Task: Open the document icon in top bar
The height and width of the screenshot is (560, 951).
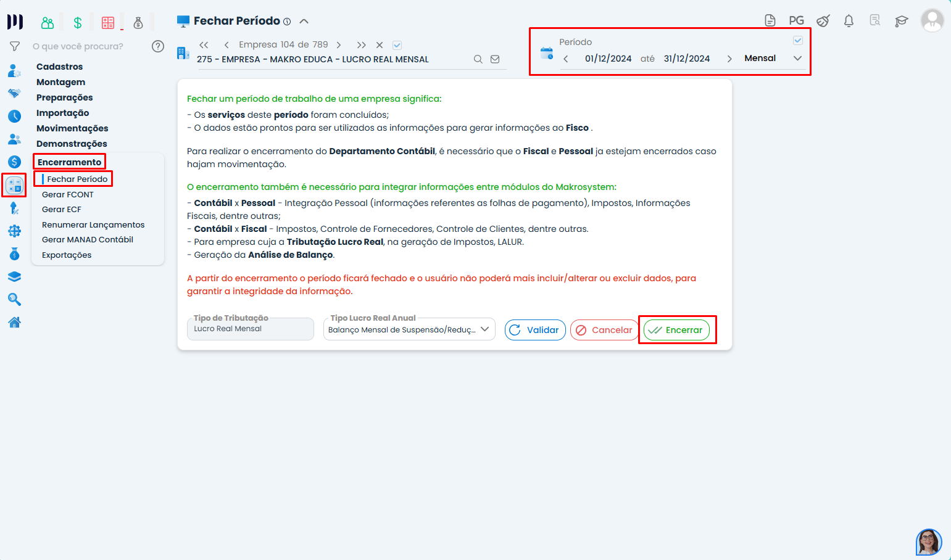Action: pos(770,20)
